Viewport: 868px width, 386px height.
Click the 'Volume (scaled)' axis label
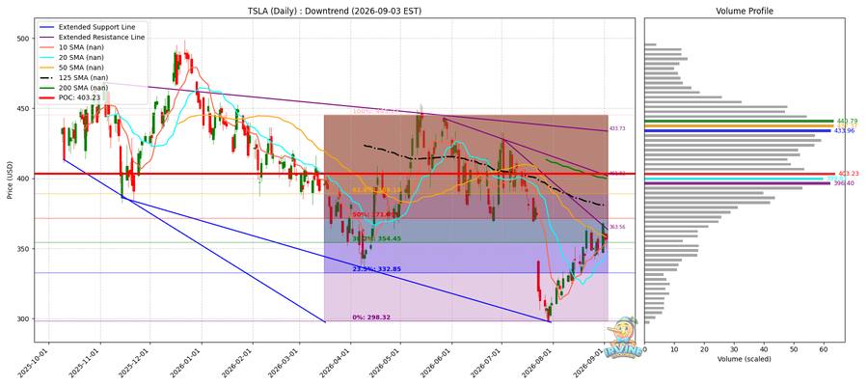[744, 359]
